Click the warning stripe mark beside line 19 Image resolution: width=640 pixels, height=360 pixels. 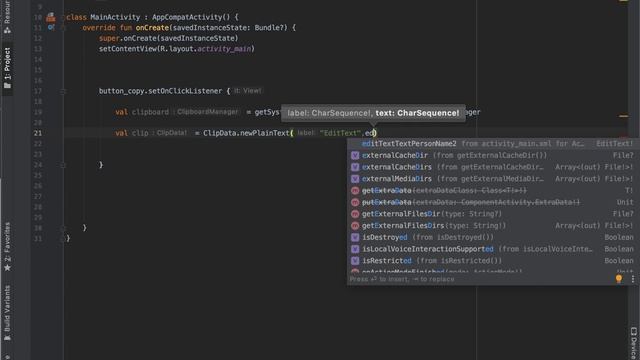coord(623,116)
